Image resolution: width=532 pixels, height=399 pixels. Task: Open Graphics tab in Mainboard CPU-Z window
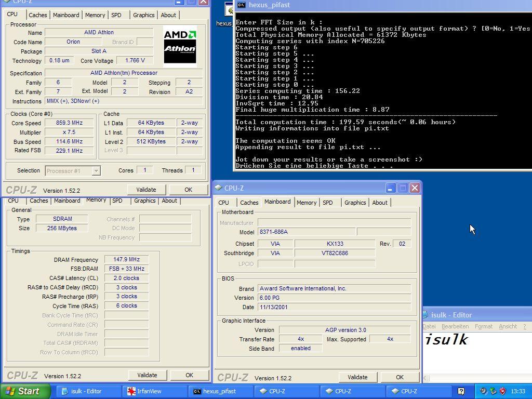(355, 203)
